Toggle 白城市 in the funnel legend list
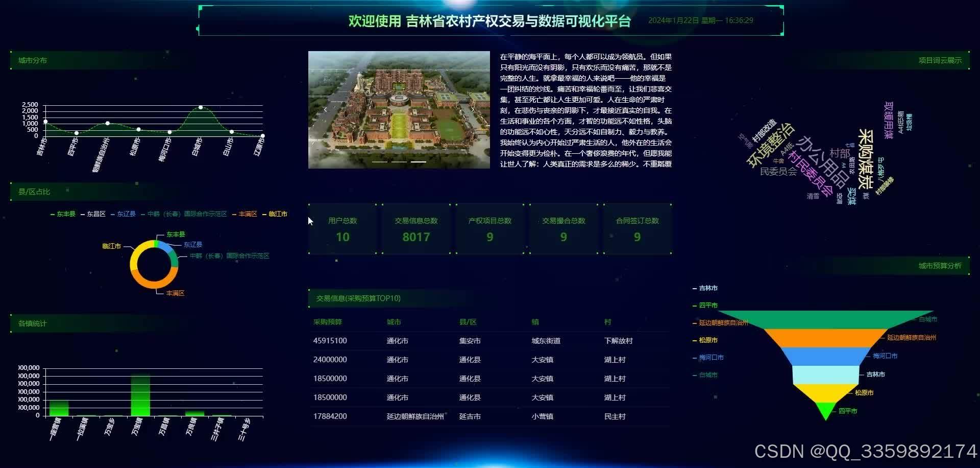 click(705, 375)
